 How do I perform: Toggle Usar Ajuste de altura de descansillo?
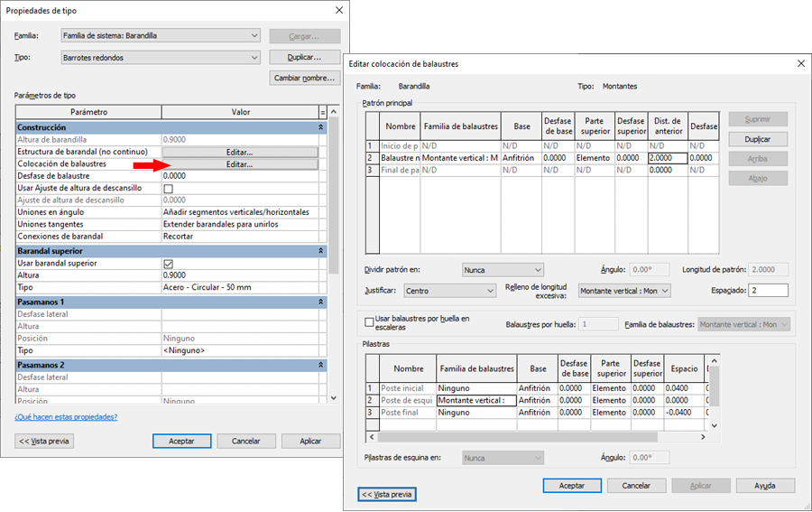(168, 189)
